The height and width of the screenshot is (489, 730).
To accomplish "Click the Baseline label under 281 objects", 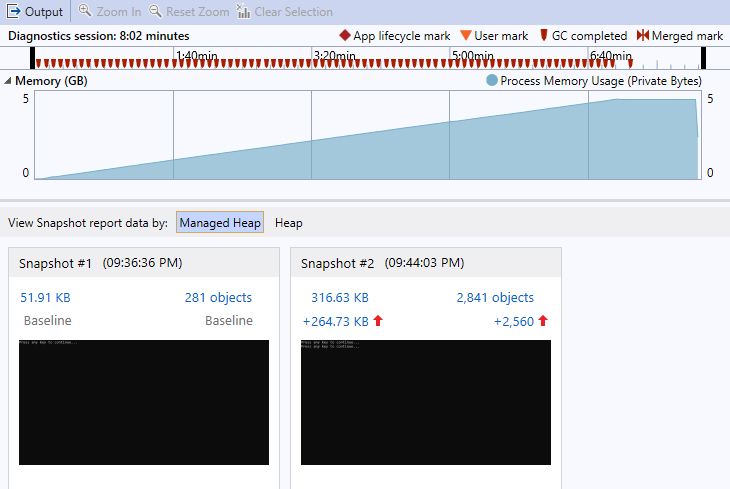I will pos(229,320).
